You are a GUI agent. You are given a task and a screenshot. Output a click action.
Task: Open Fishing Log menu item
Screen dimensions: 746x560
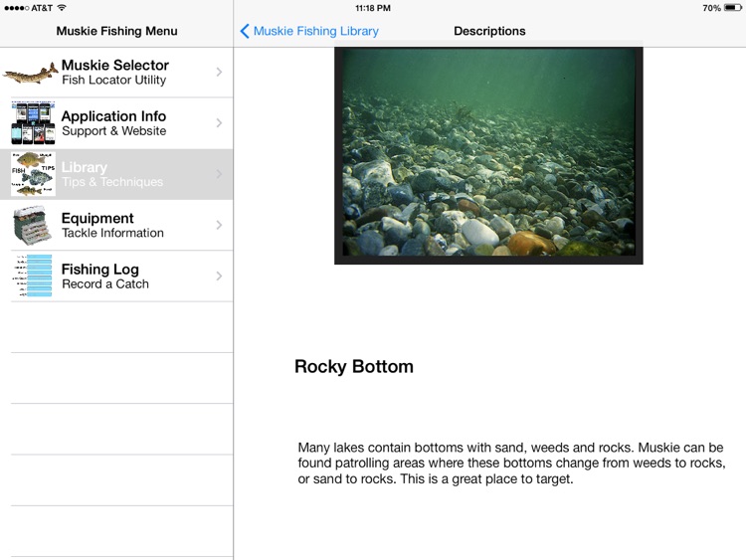tap(116, 276)
